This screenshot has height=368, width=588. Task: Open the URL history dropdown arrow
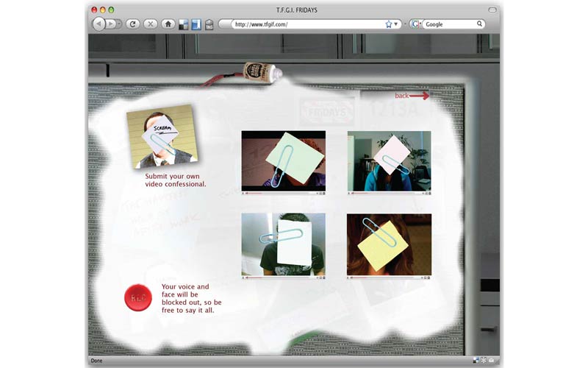pos(396,24)
